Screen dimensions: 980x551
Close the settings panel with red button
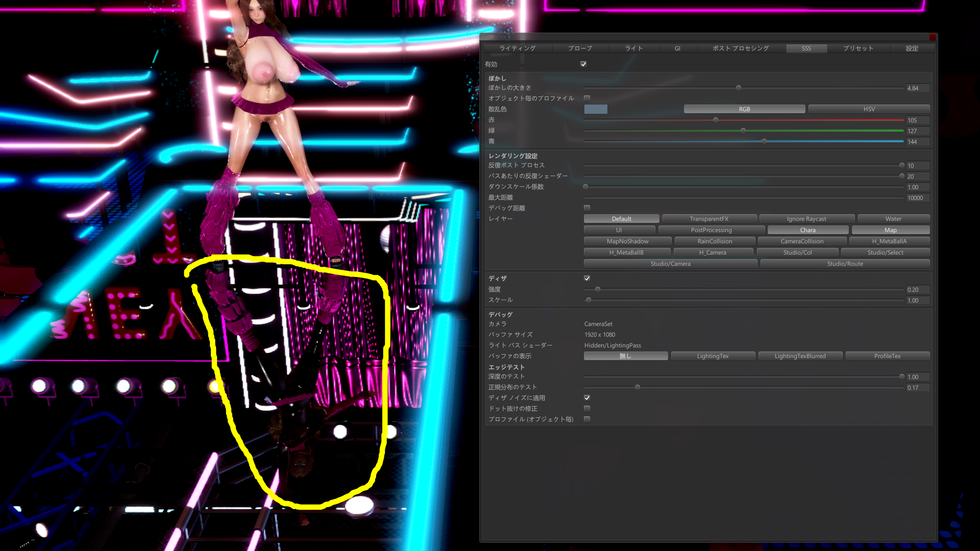[933, 37]
